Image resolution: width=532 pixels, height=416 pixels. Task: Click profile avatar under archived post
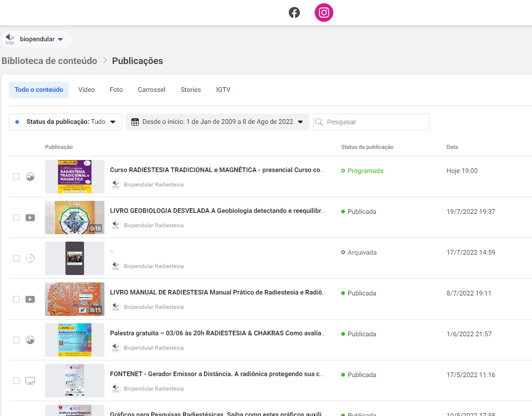coord(116,266)
